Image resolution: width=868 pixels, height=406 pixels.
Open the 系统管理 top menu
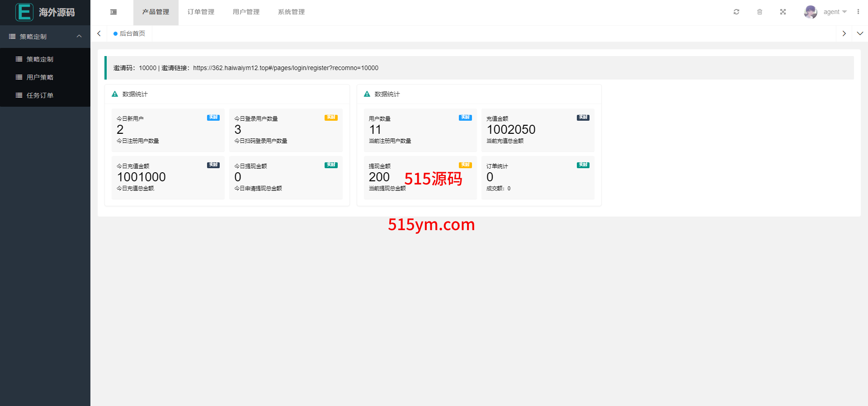pyautogui.click(x=291, y=12)
